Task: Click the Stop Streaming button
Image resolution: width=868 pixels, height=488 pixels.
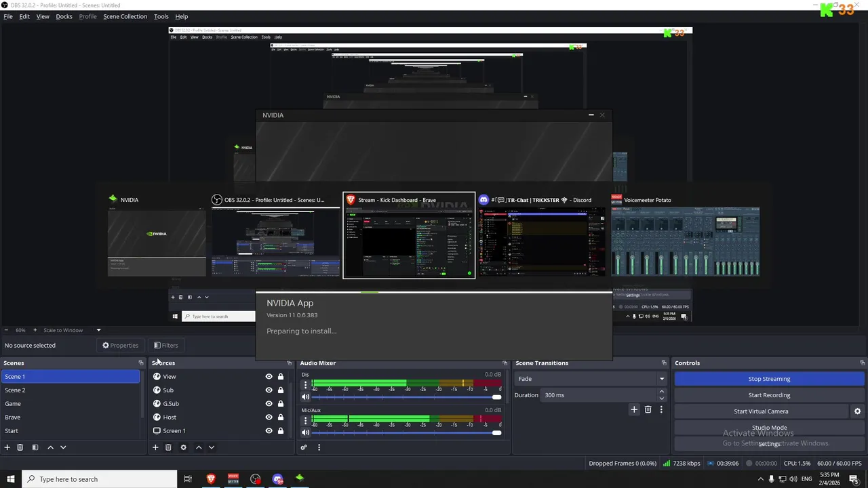Action: pyautogui.click(x=769, y=379)
